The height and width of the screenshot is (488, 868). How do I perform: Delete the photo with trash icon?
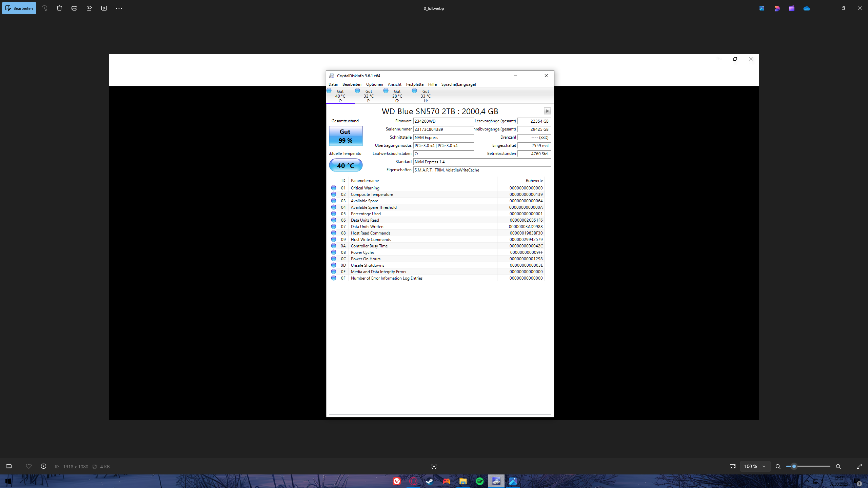pos(59,8)
